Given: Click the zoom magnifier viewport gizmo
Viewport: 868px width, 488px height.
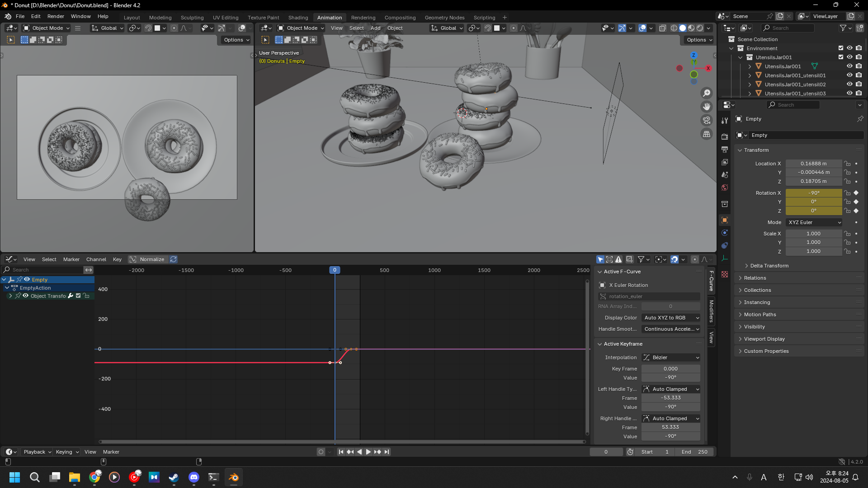Looking at the screenshot, I should pos(707,93).
